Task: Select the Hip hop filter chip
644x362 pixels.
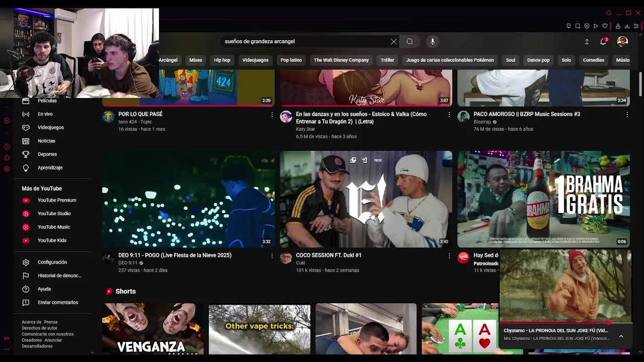Action: click(222, 60)
